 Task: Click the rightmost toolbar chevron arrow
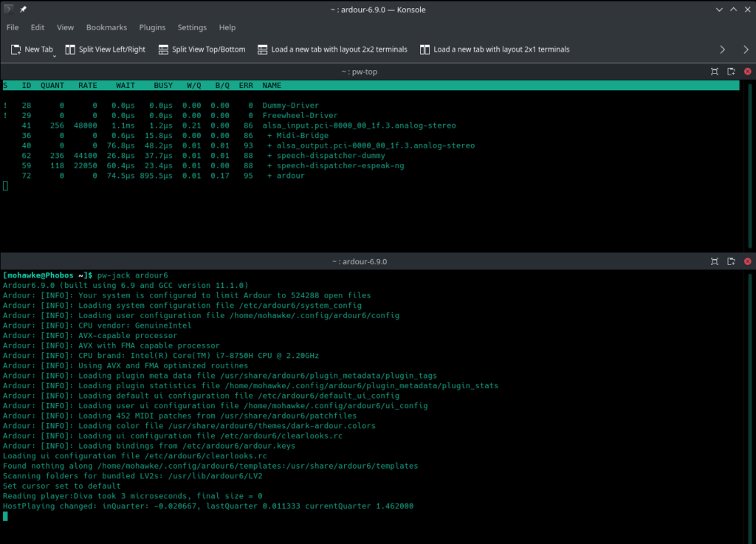746,49
